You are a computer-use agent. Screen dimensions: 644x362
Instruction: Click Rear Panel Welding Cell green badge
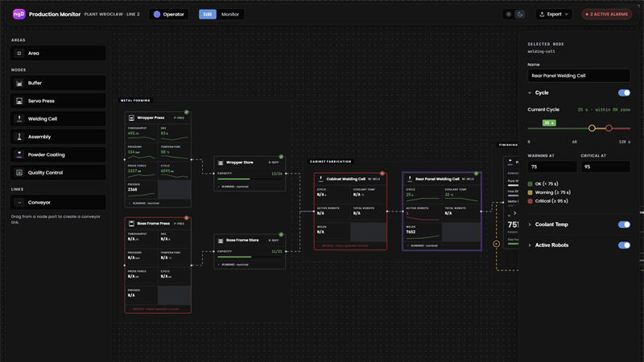pyautogui.click(x=476, y=173)
